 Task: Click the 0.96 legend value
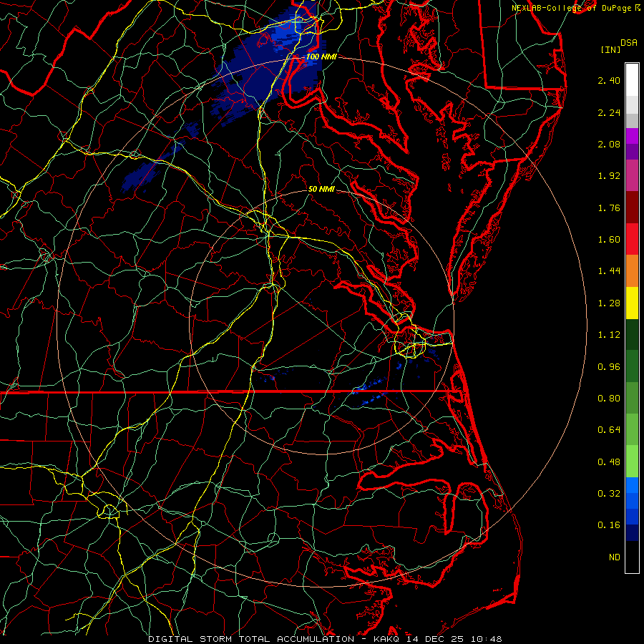click(609, 367)
